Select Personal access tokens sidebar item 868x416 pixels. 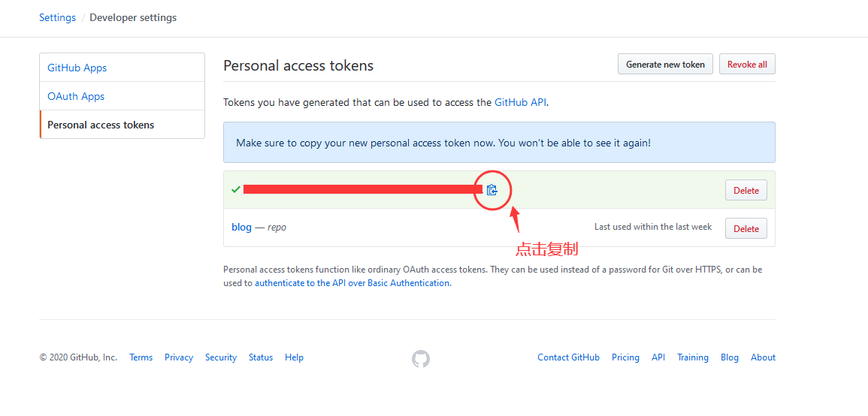(101, 125)
